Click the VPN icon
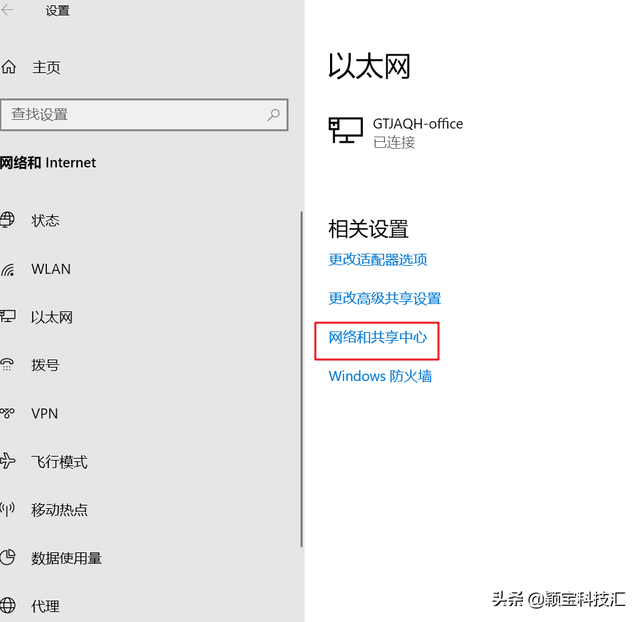 [x=7, y=413]
